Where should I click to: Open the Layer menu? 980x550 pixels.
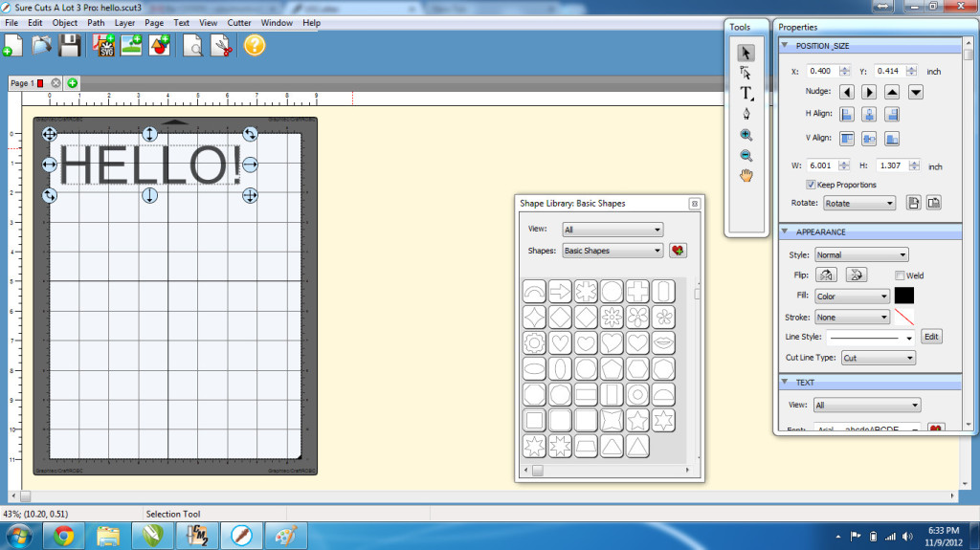124,23
